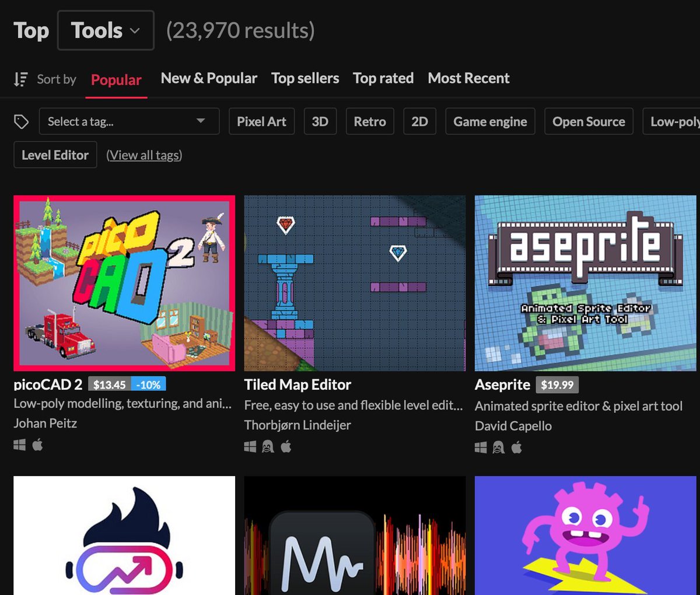
Task: Filter by the Level Editor tag
Action: point(55,155)
